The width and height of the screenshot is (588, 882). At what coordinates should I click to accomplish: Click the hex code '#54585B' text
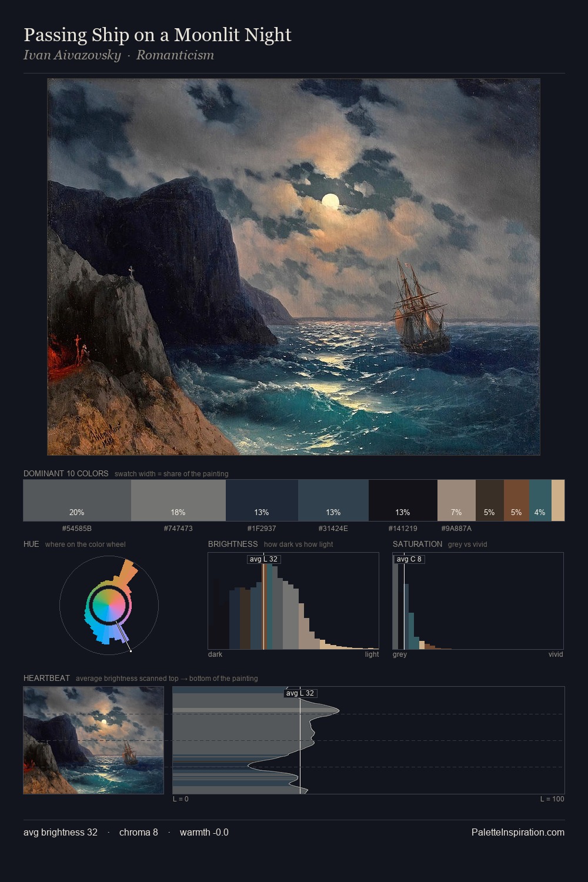[77, 529]
